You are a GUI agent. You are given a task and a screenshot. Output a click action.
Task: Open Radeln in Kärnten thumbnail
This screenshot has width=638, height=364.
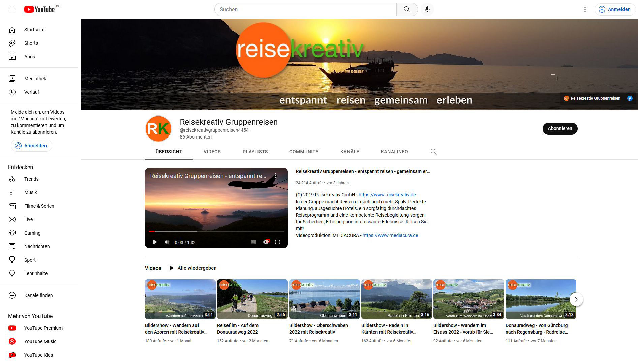(397, 299)
